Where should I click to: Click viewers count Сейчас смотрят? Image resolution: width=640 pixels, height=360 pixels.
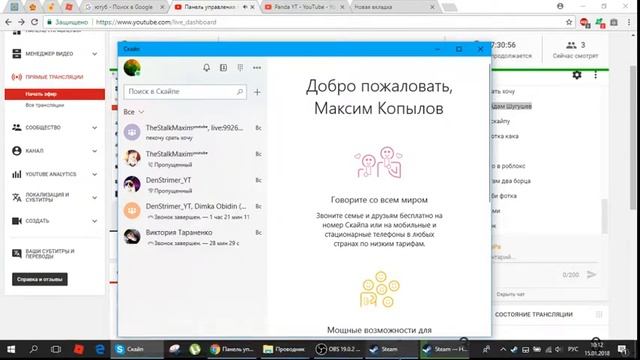(576, 50)
